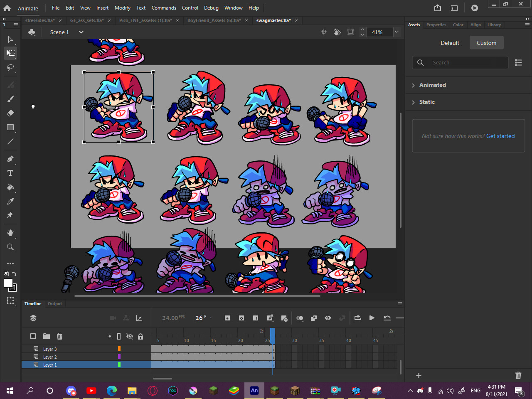Choose the Text tool
The width and height of the screenshot is (532, 399).
10,173
